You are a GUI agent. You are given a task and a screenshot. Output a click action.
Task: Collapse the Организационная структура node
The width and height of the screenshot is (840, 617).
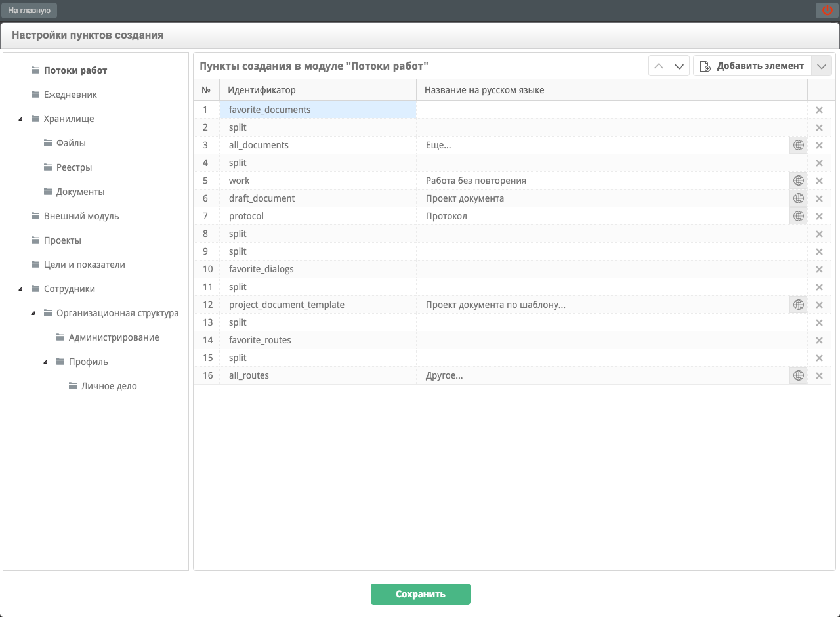pos(33,313)
